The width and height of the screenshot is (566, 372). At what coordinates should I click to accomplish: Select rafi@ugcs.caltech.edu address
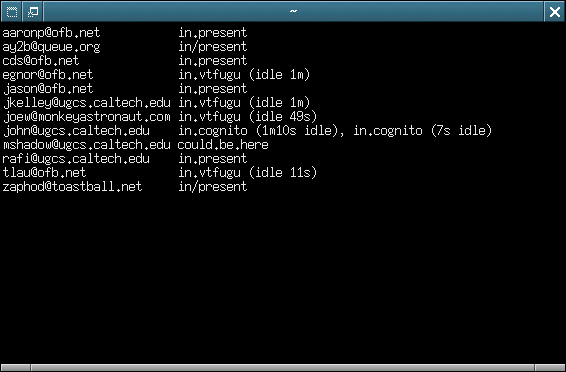[x=76, y=159]
